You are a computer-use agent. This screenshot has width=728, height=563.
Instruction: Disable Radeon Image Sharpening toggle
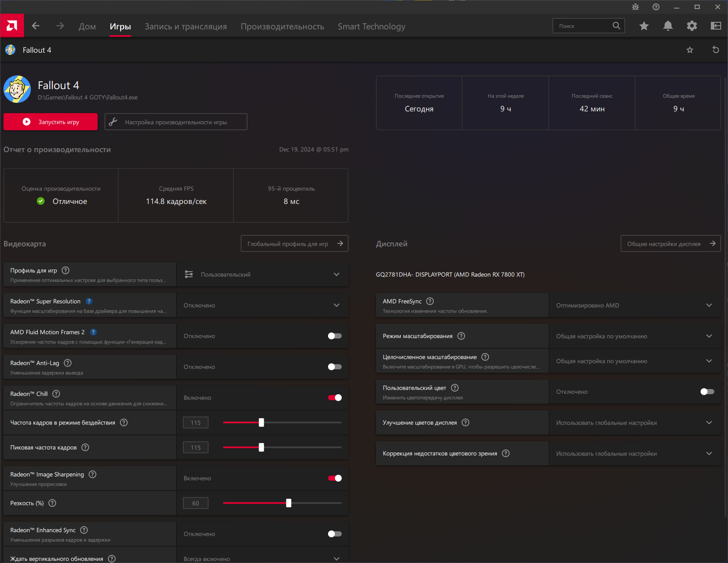[335, 478]
